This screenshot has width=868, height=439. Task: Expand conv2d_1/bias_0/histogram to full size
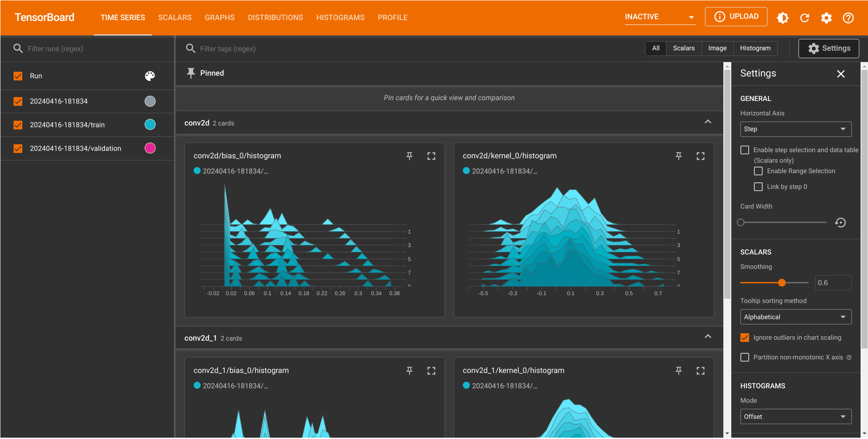pyautogui.click(x=431, y=371)
